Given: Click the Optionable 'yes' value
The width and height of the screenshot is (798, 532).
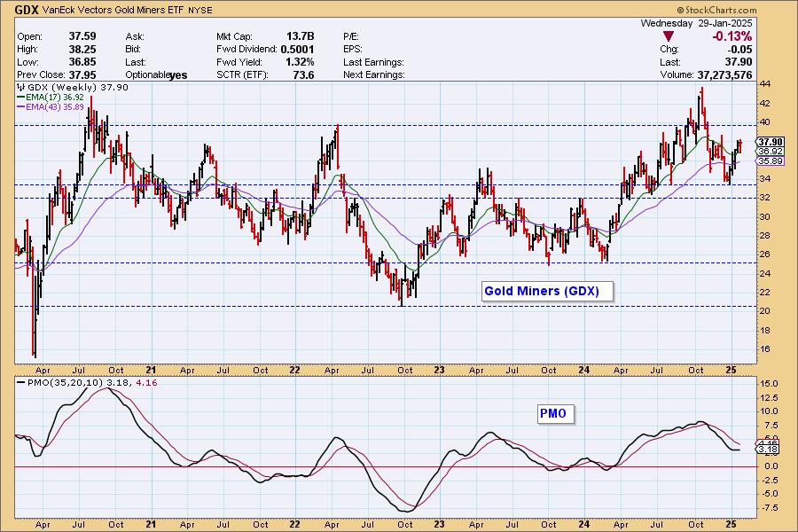Looking at the screenshot, I should coord(178,75).
